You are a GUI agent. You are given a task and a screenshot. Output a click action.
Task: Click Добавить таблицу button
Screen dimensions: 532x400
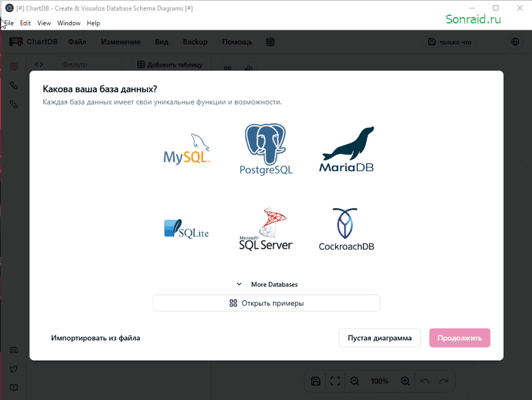pyautogui.click(x=170, y=64)
